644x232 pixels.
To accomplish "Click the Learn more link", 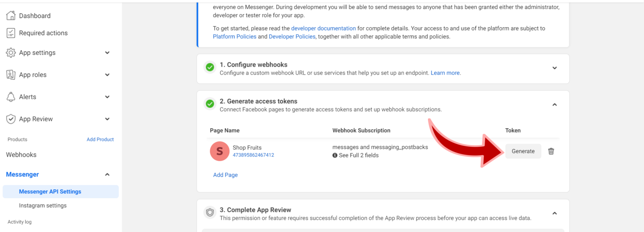I will (445, 73).
